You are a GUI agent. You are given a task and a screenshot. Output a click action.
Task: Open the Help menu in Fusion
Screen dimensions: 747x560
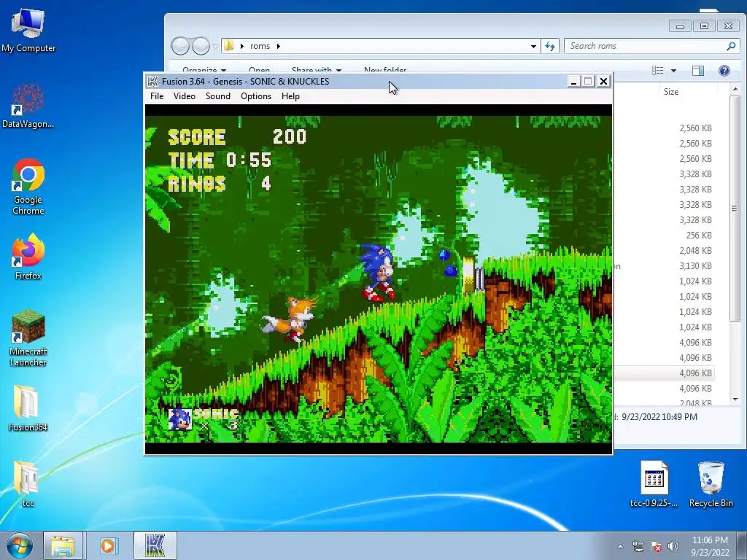pyautogui.click(x=290, y=96)
